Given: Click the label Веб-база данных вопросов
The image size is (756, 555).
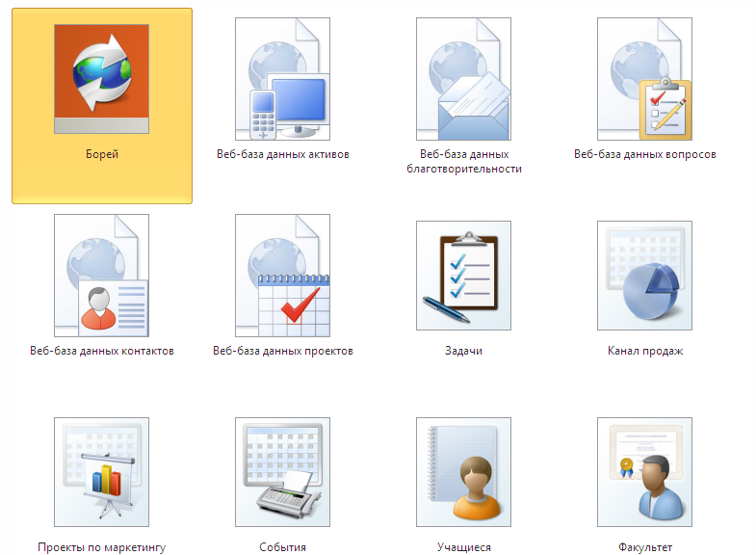Looking at the screenshot, I should 645,154.
